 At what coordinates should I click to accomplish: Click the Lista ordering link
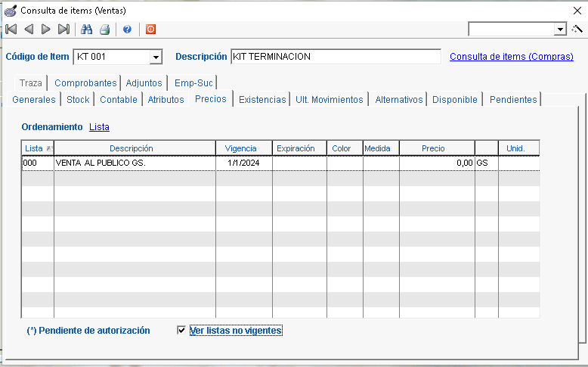(x=99, y=127)
